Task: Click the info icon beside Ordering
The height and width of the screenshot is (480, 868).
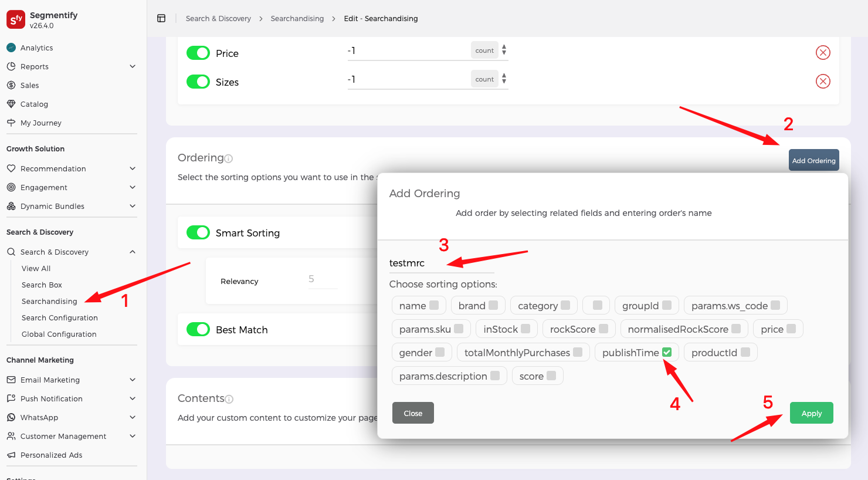Action: (229, 158)
